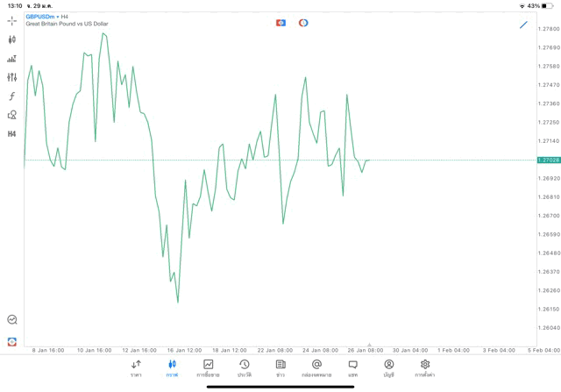Screen dimensions: 561x392
Task: Click the blue trend line icon top-right
Action: 523,24
